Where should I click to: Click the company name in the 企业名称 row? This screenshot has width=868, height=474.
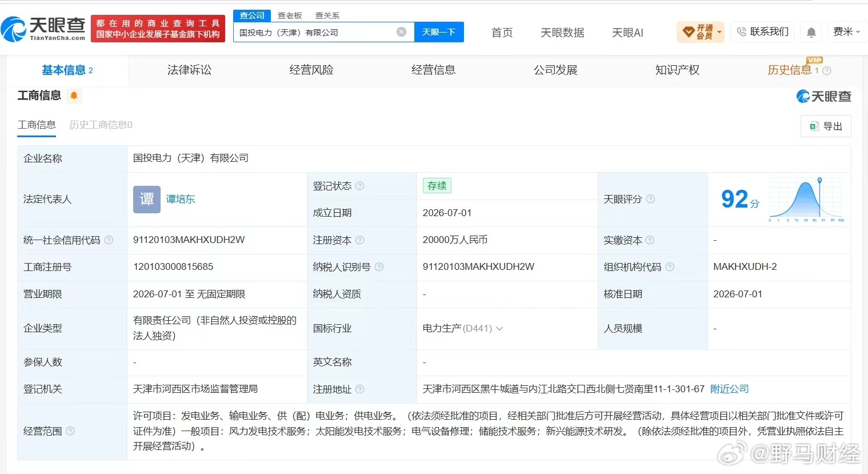point(191,158)
